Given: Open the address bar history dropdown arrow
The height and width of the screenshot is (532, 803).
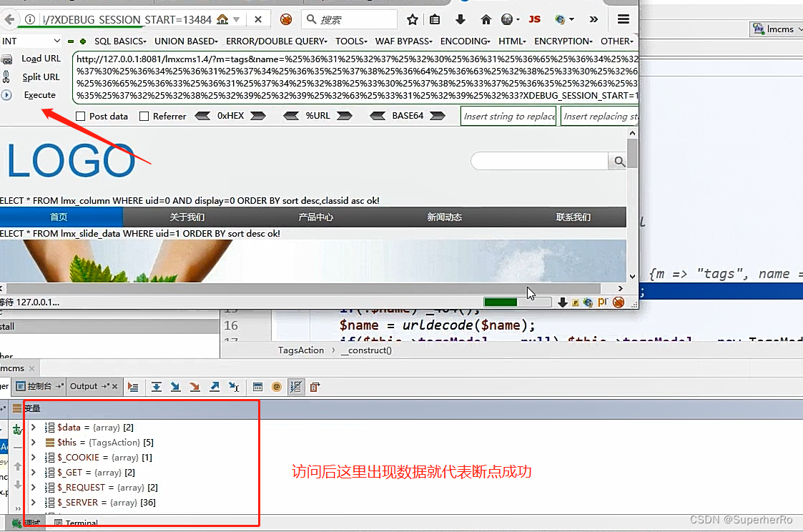Looking at the screenshot, I should [236, 19].
